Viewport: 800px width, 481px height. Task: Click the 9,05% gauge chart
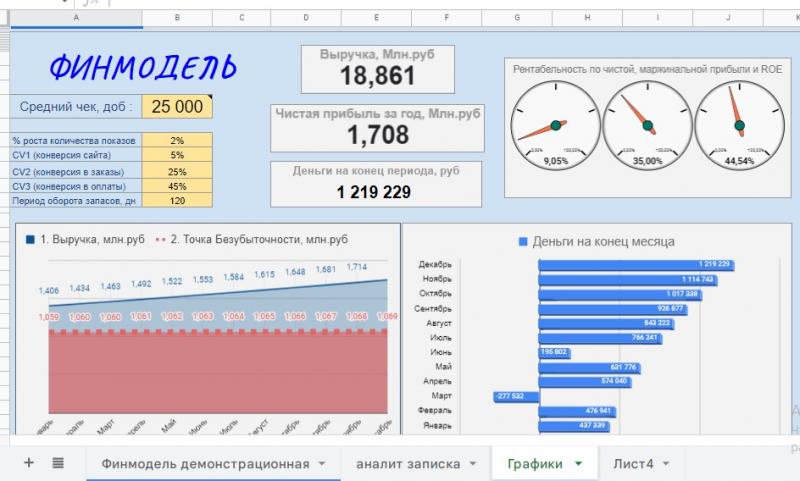pos(556,125)
